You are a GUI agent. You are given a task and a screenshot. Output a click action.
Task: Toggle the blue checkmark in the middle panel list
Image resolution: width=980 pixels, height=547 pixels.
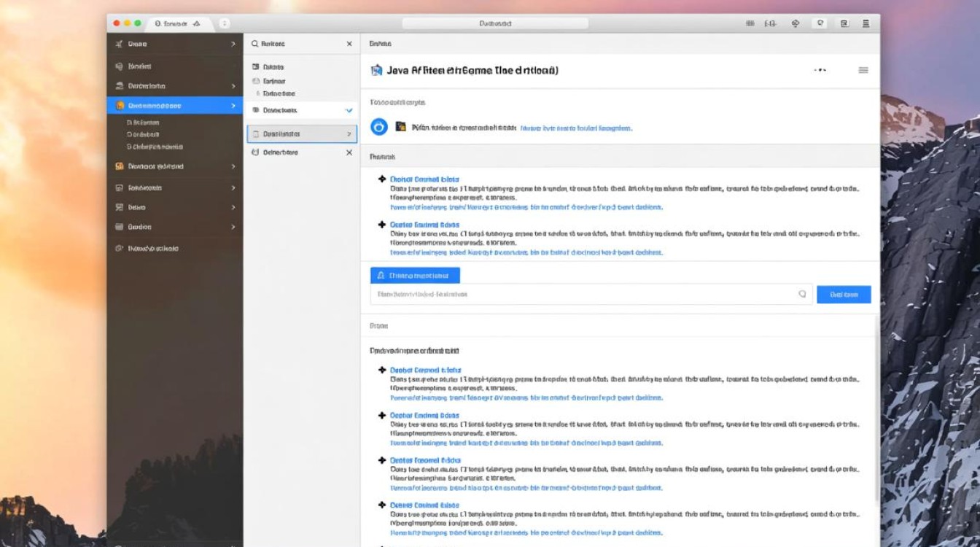tap(349, 111)
